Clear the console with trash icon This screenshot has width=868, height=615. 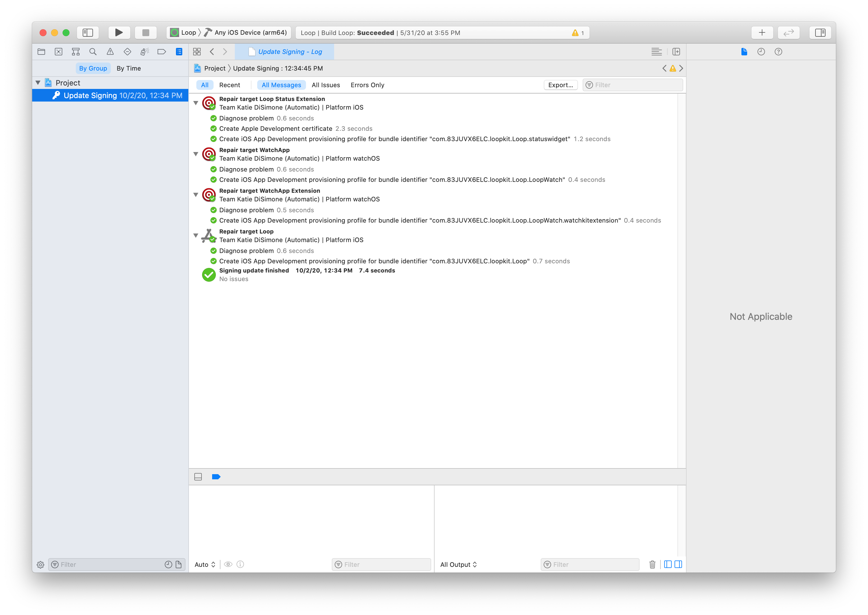point(652,565)
